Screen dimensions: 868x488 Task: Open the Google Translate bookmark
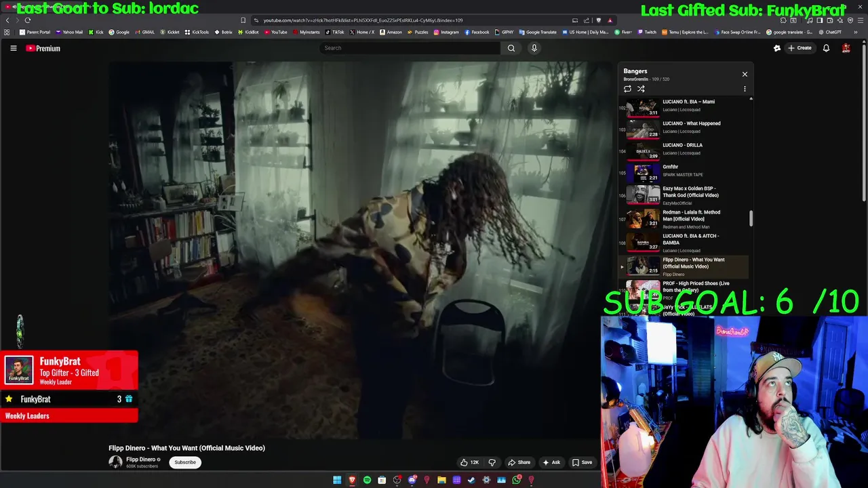pyautogui.click(x=538, y=32)
